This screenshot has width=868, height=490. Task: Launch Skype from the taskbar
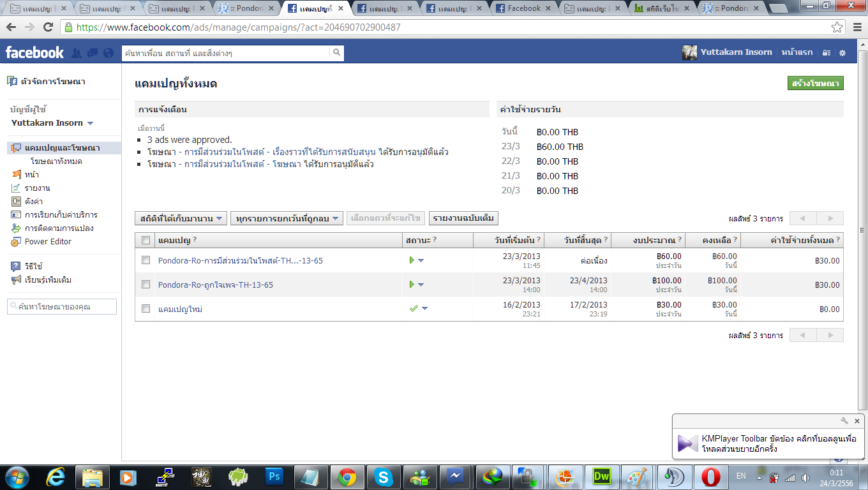click(x=384, y=477)
